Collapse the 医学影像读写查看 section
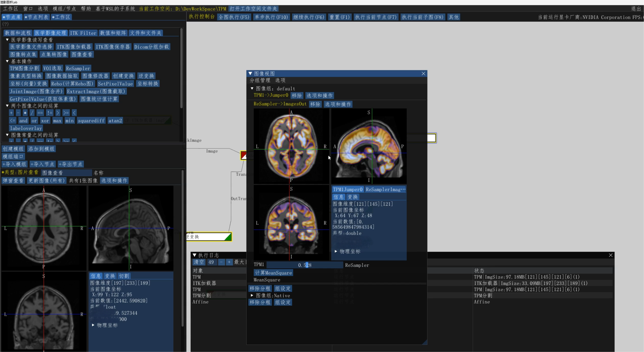 point(7,40)
